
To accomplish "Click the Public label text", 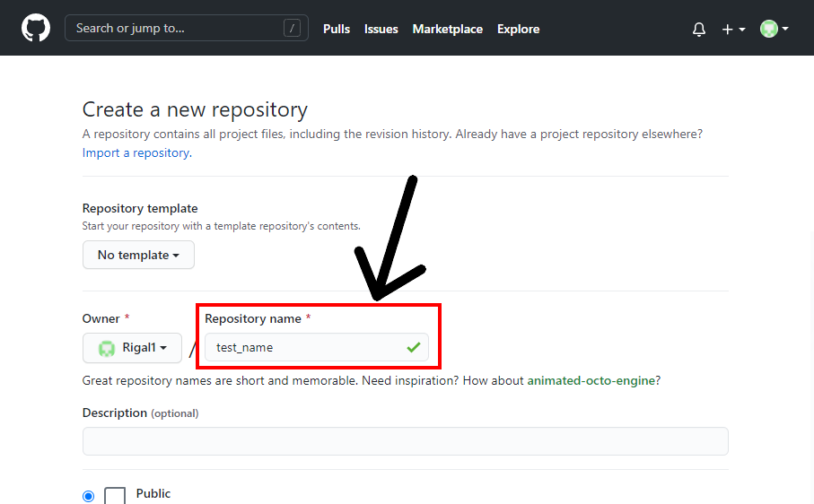I will pos(153,493).
